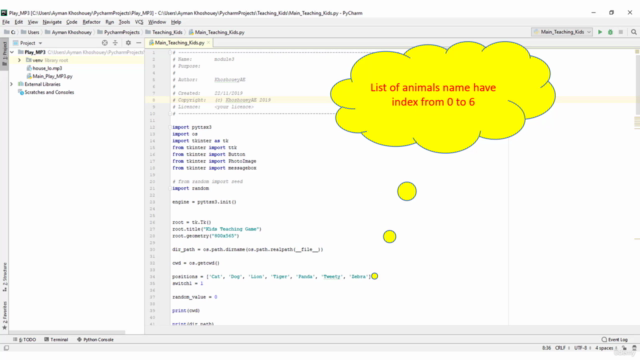640x360 pixels.
Task: Open the Run menu
Action: point(109,22)
